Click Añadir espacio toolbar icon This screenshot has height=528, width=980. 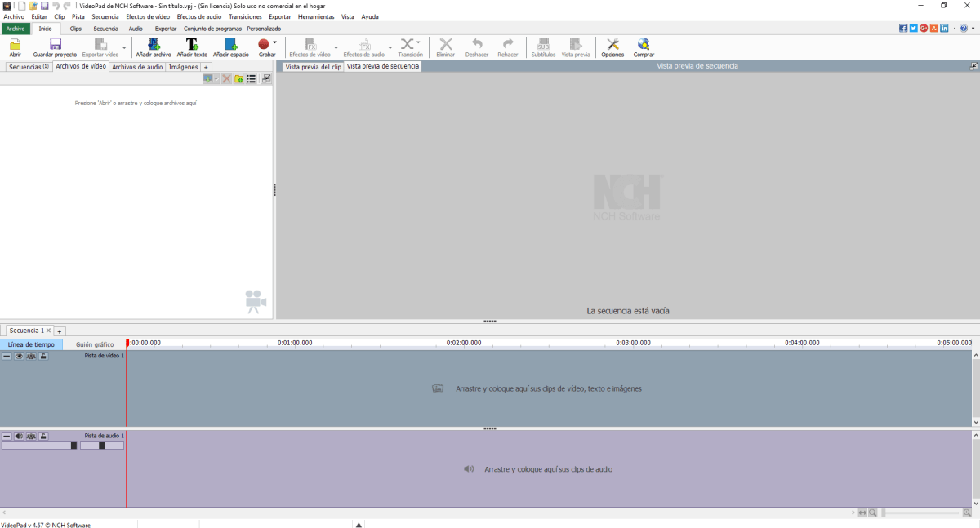pos(231,44)
